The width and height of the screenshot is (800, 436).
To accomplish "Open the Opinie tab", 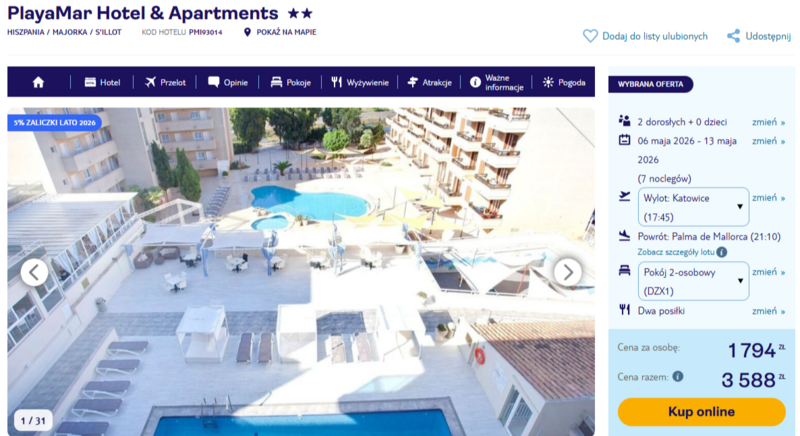I will pos(228,82).
